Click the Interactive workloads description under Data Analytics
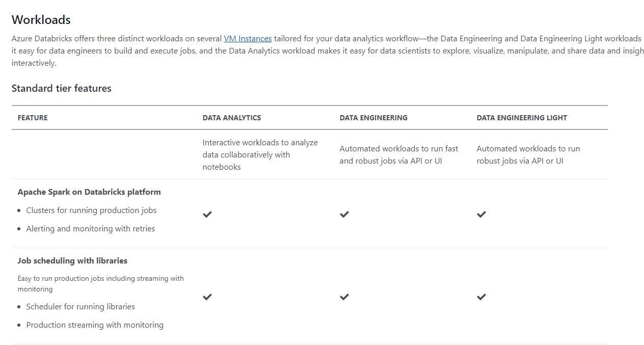The image size is (644, 345). click(260, 154)
